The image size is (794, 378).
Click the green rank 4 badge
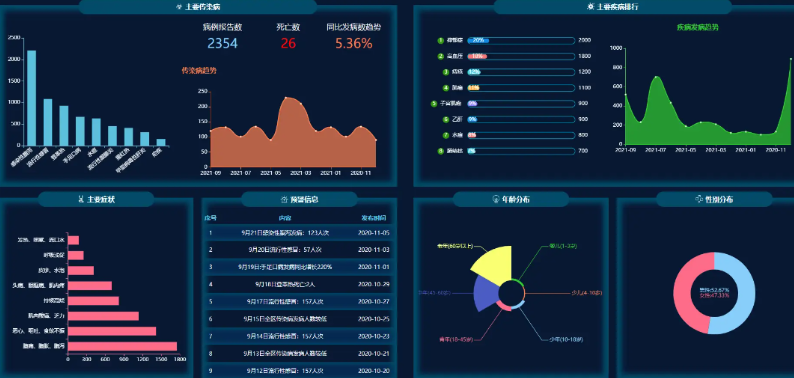coord(446,88)
